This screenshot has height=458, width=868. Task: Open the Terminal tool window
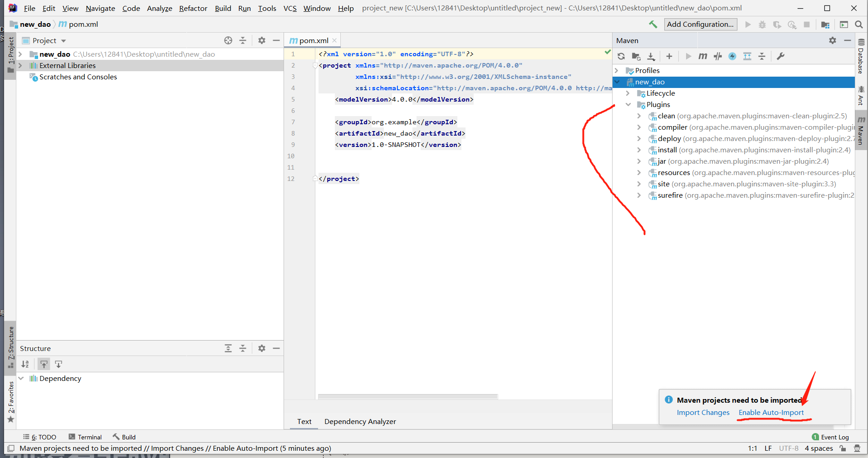85,437
